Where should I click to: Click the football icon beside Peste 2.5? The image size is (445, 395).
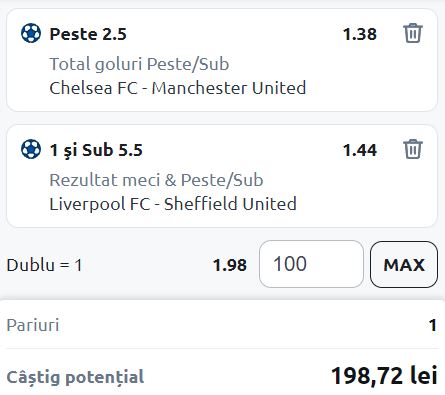31,33
